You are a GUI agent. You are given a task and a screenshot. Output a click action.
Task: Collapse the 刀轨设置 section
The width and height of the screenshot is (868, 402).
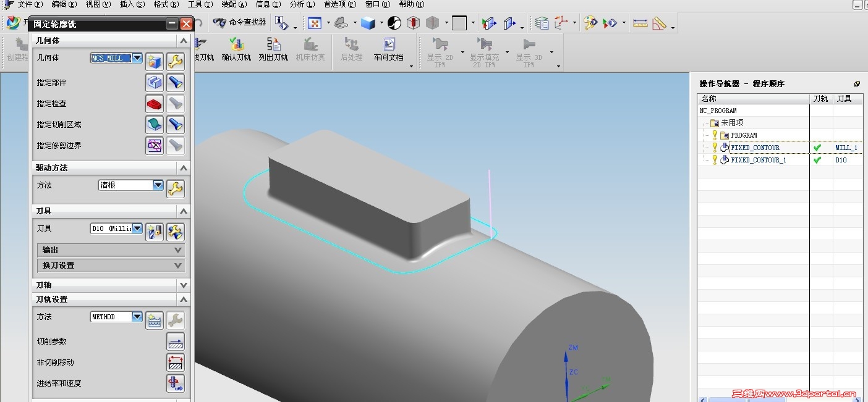pyautogui.click(x=183, y=299)
